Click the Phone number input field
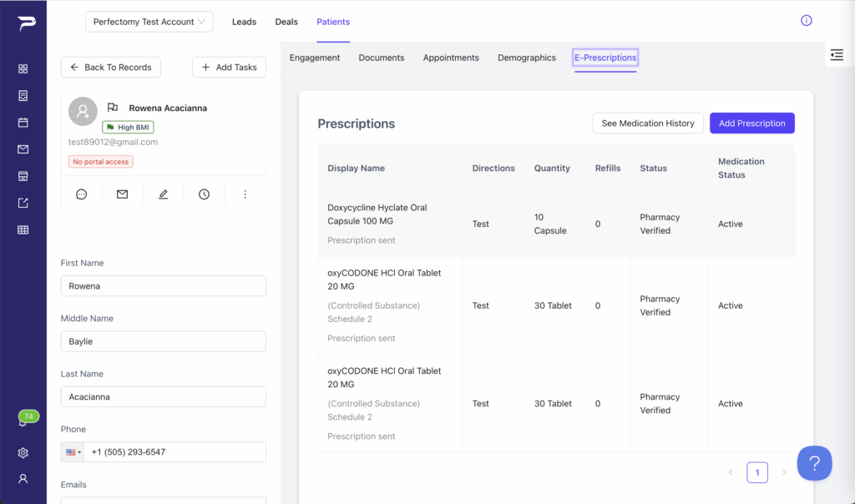855x504 pixels. coord(175,452)
